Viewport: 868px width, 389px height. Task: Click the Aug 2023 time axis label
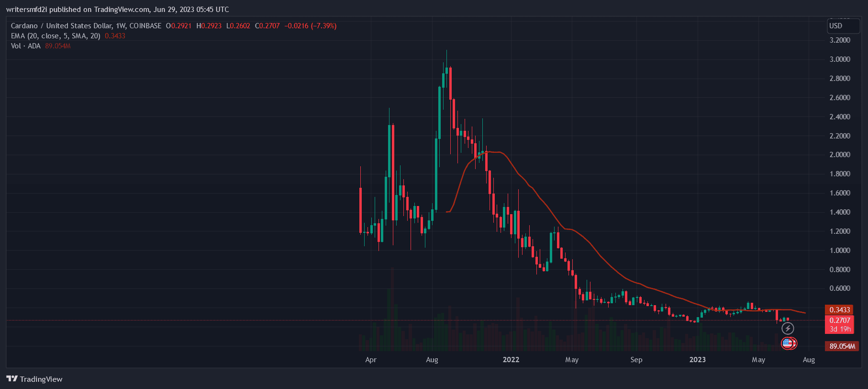808,360
